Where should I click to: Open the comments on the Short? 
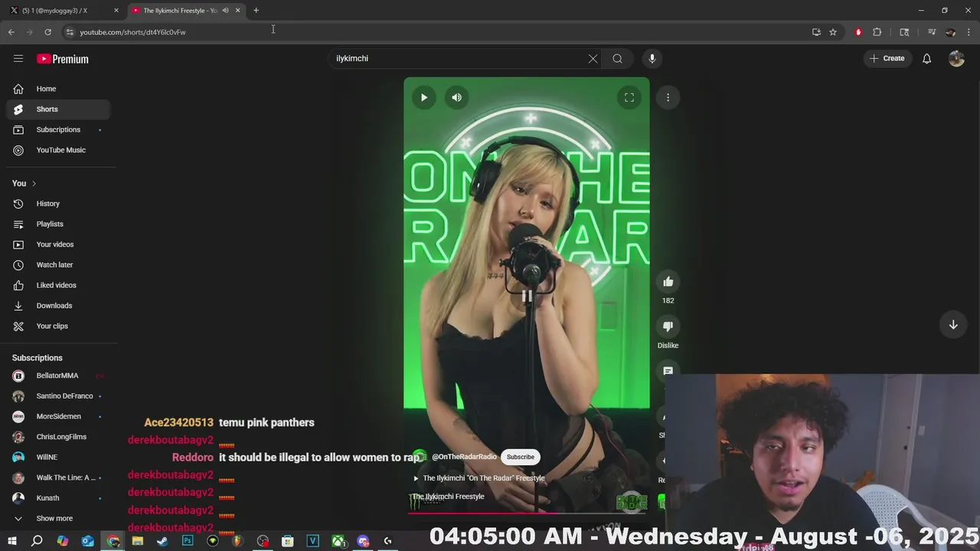pyautogui.click(x=668, y=370)
